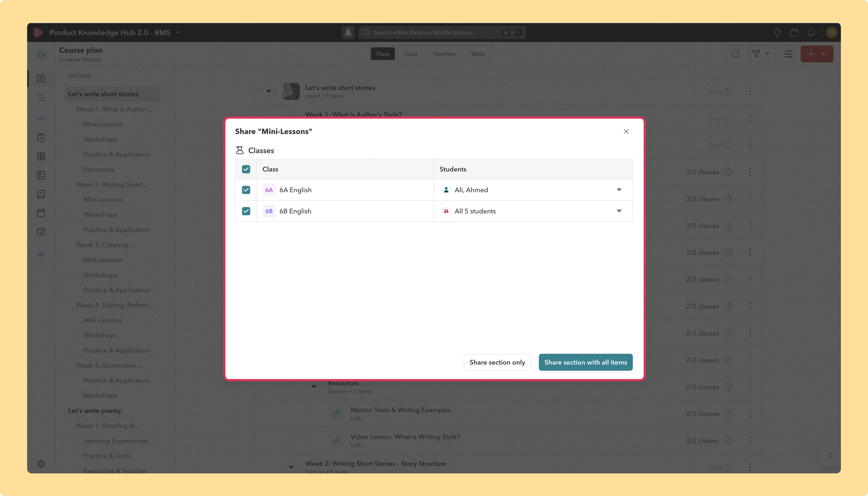Open the checked-calendar icon in sidebar
Screen dimensions: 868x496
point(41,232)
